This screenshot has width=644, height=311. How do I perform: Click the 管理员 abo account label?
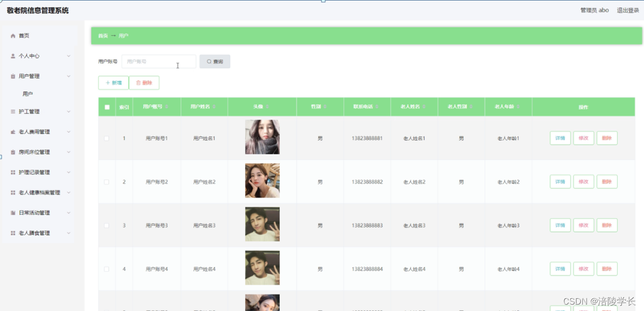click(595, 10)
